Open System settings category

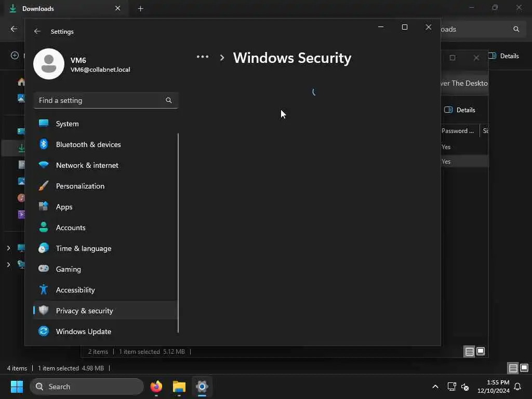click(105, 124)
